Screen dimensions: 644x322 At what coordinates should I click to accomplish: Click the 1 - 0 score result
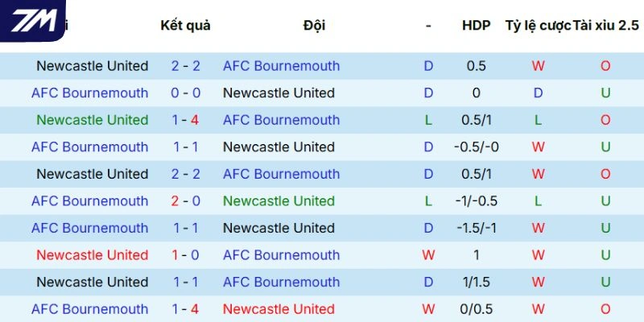(185, 255)
